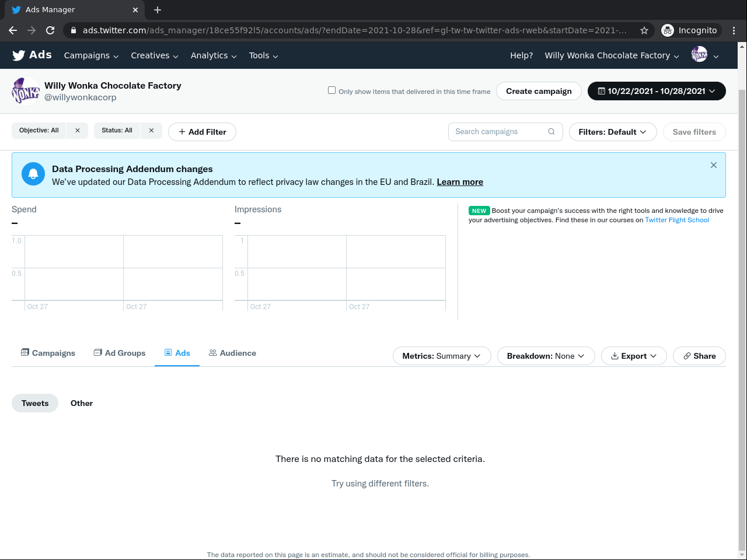Click the browser address bar URL
The height and width of the screenshot is (560, 747).
point(355,30)
